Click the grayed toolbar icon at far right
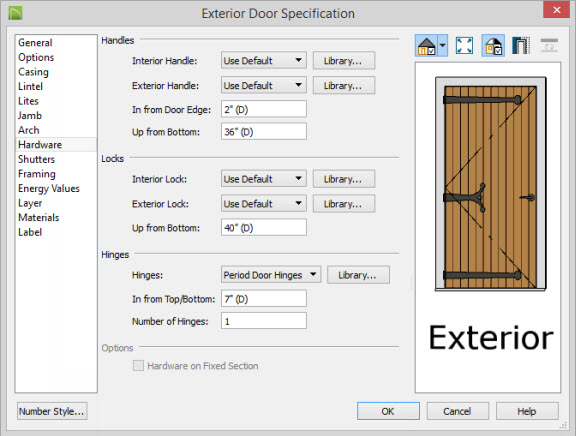This screenshot has width=576, height=436. (x=549, y=45)
